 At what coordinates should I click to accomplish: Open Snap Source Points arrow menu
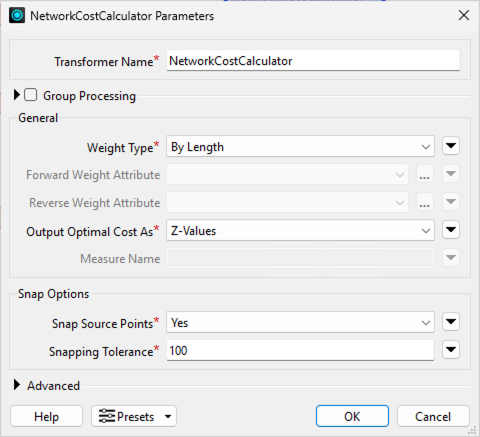coord(451,322)
